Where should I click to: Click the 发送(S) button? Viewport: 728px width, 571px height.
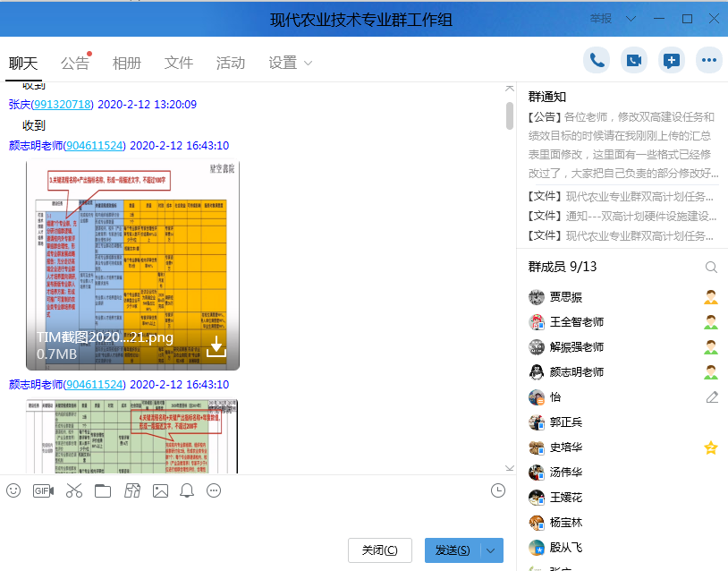tap(453, 550)
